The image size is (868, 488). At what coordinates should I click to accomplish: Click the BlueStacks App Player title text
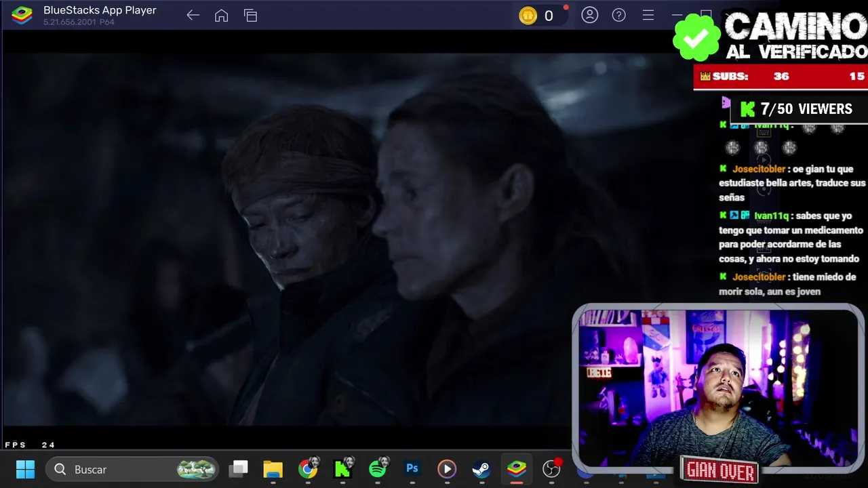coord(100,10)
